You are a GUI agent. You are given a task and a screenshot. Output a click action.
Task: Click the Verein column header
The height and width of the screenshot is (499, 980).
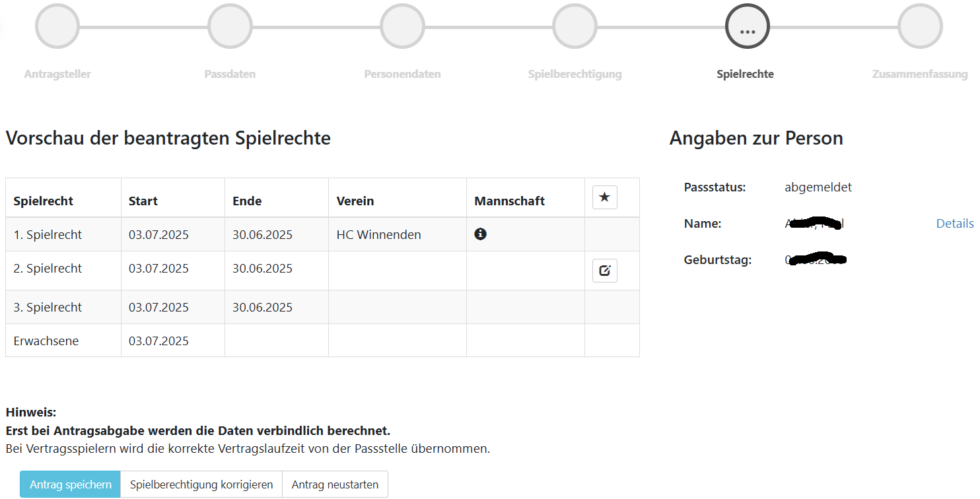355,201
